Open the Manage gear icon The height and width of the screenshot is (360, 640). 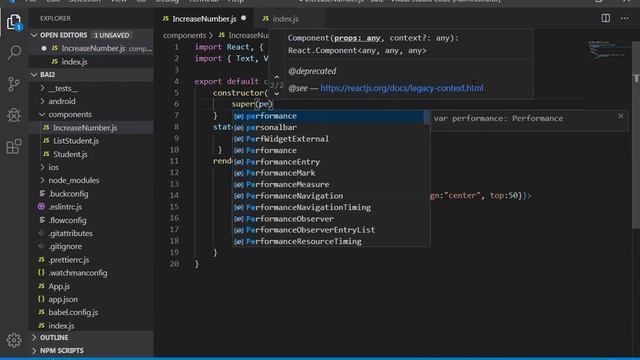point(14,340)
